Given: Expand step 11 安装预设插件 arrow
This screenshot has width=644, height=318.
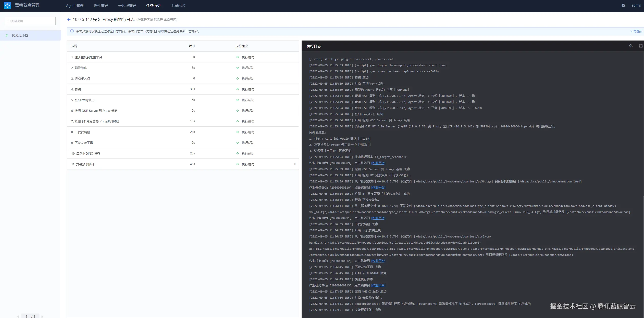Looking at the screenshot, I should (x=295, y=164).
